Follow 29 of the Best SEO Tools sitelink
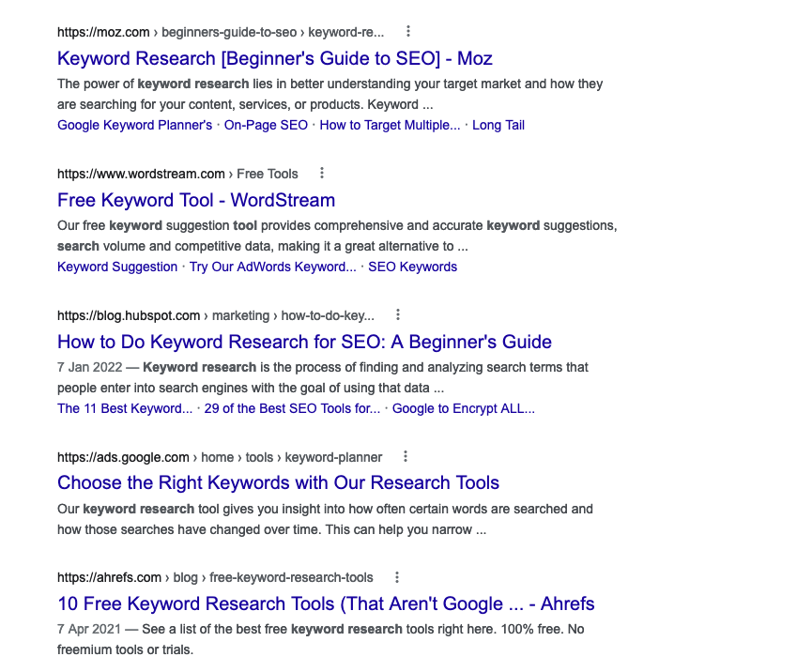Screen dimensions: 797x672 (x=292, y=408)
